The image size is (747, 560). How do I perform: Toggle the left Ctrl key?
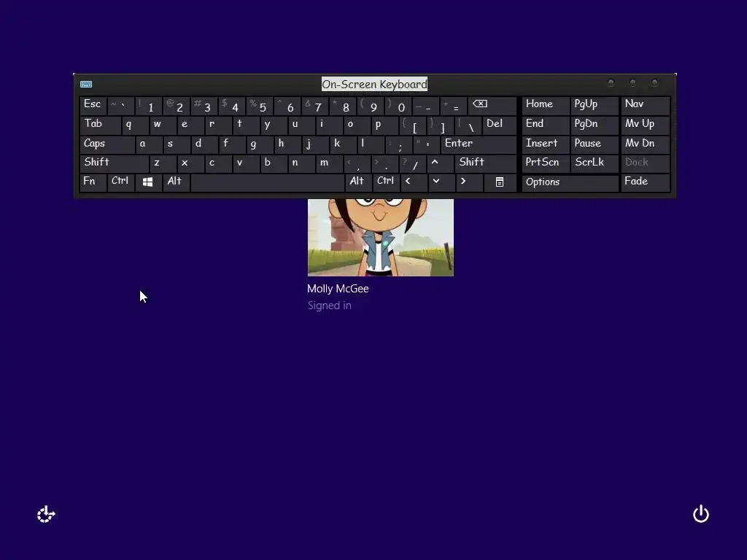[120, 182]
